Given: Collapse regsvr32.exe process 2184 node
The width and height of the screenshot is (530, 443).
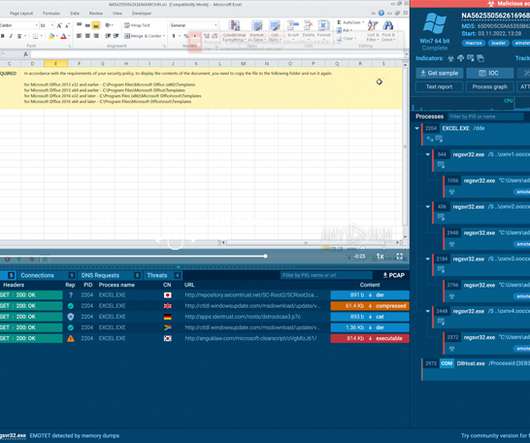Looking at the screenshot, I should pos(428,259).
